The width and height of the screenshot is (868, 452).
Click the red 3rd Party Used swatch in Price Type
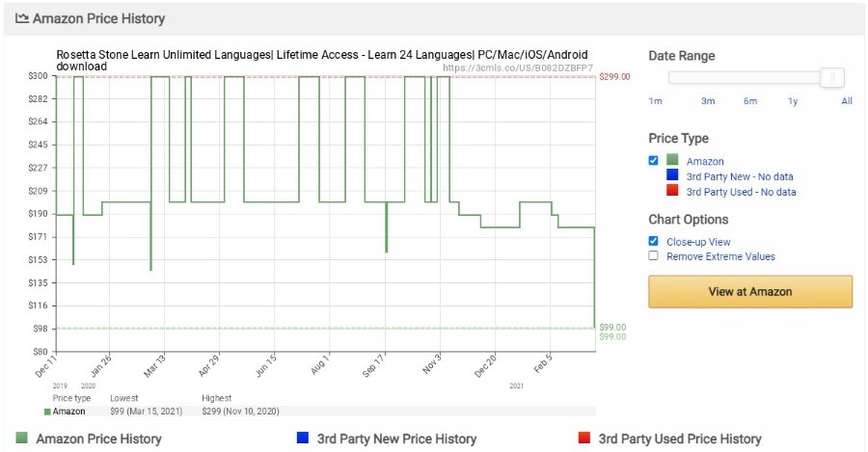[x=672, y=190]
